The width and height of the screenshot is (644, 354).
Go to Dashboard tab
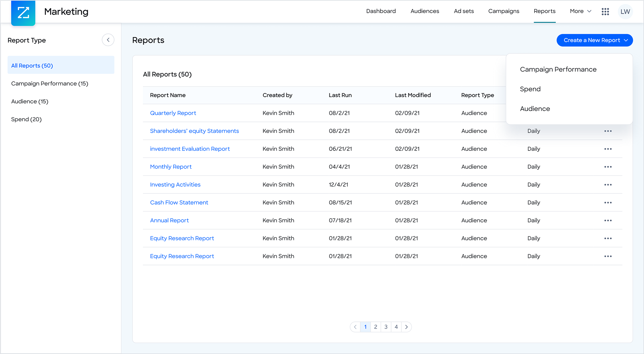tap(381, 11)
